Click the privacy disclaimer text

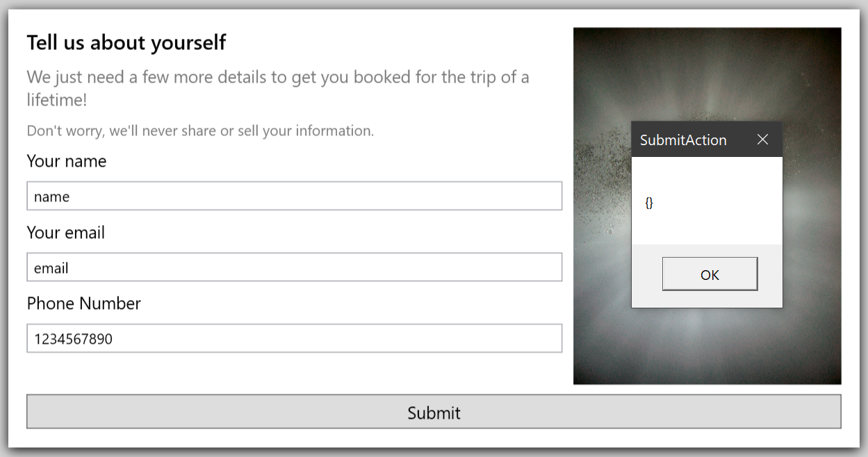[199, 131]
